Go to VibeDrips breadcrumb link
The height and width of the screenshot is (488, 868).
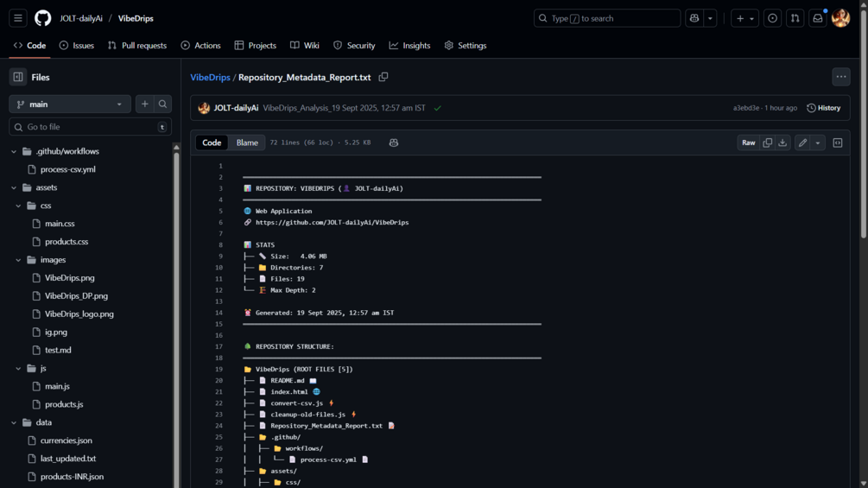(210, 77)
